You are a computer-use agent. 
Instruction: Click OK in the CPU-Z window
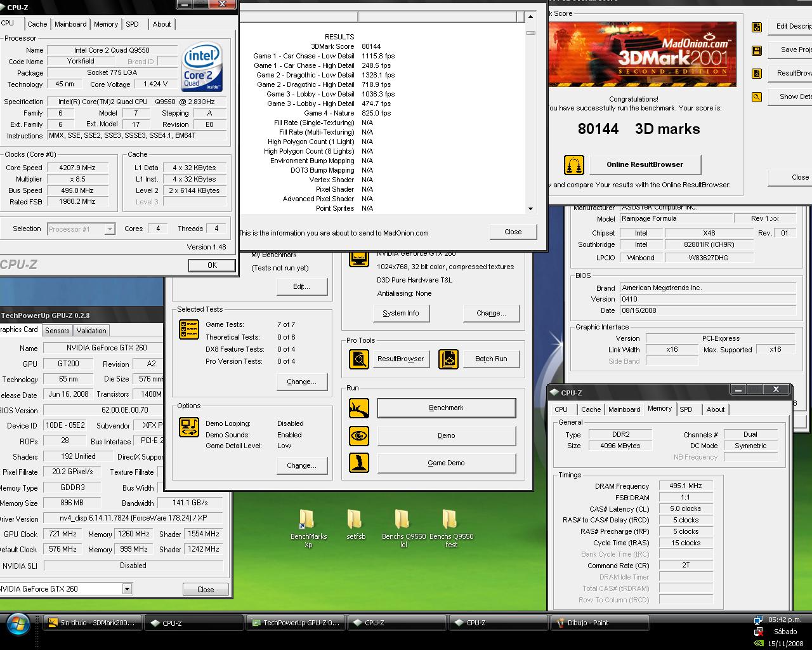pos(212,265)
